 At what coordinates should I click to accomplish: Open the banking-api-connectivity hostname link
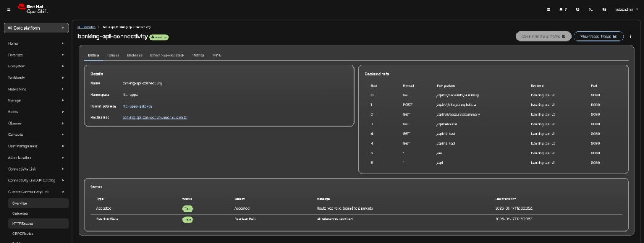(155, 118)
